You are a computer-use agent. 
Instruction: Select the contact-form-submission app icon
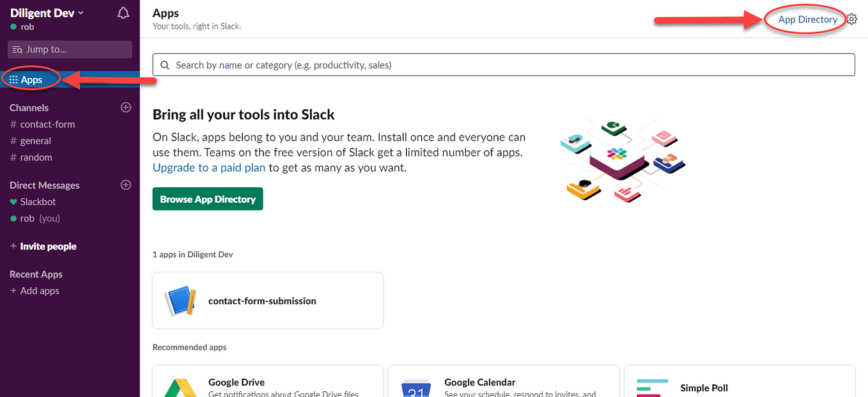coord(180,300)
